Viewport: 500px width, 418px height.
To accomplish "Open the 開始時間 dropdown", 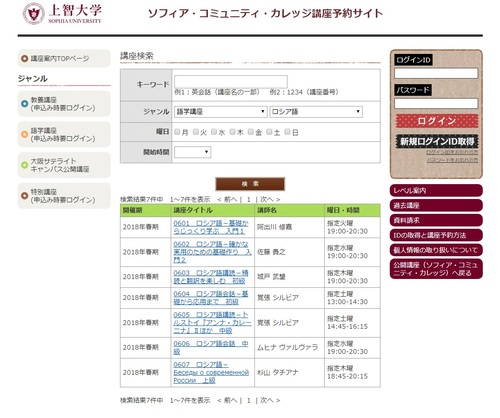I will pyautogui.click(x=193, y=152).
